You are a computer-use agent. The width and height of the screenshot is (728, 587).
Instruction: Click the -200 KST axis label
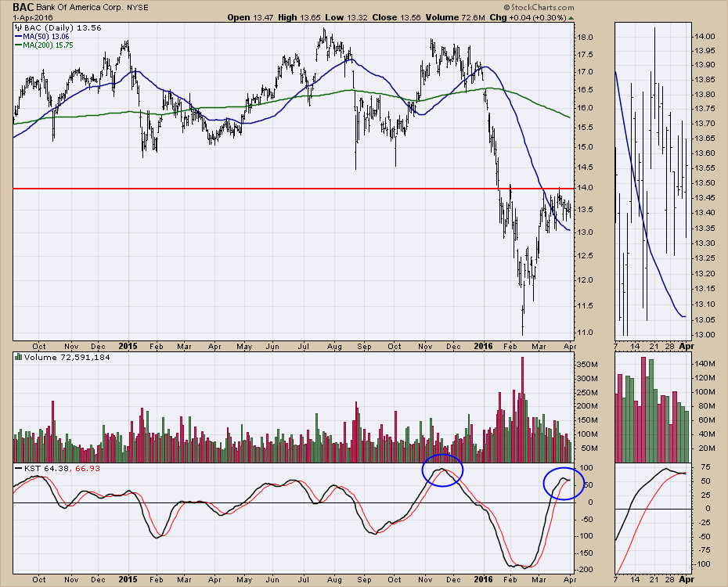586,570
